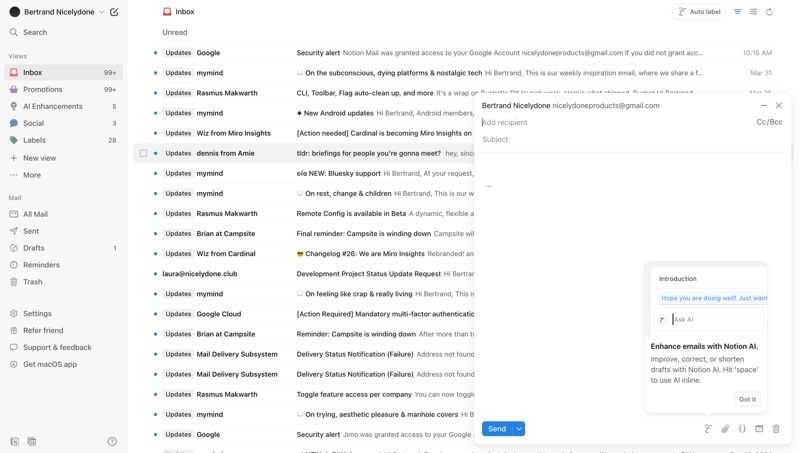The image size is (800, 453).
Task: Dismiss the Notion AI tip with Got it
Action: (747, 399)
